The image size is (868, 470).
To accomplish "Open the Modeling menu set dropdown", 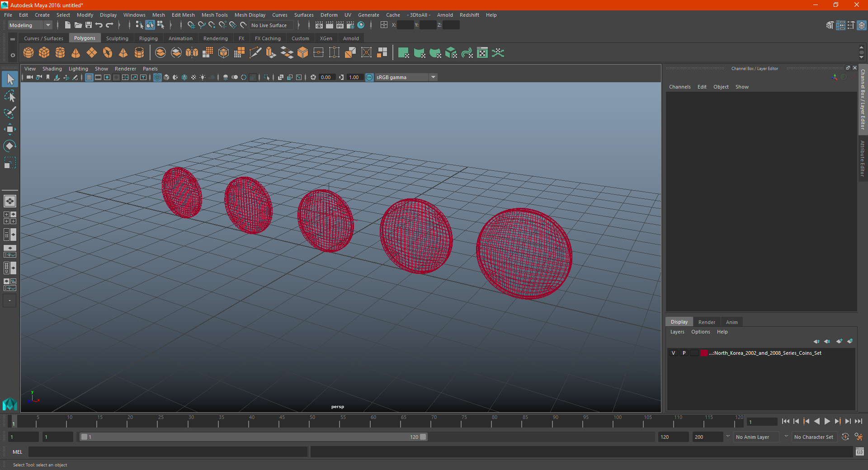I will click(30, 25).
